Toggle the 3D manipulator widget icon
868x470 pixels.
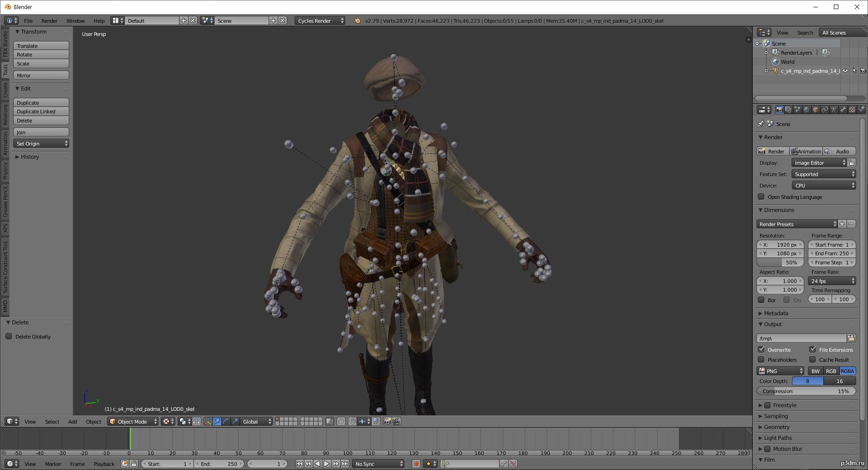pos(208,422)
